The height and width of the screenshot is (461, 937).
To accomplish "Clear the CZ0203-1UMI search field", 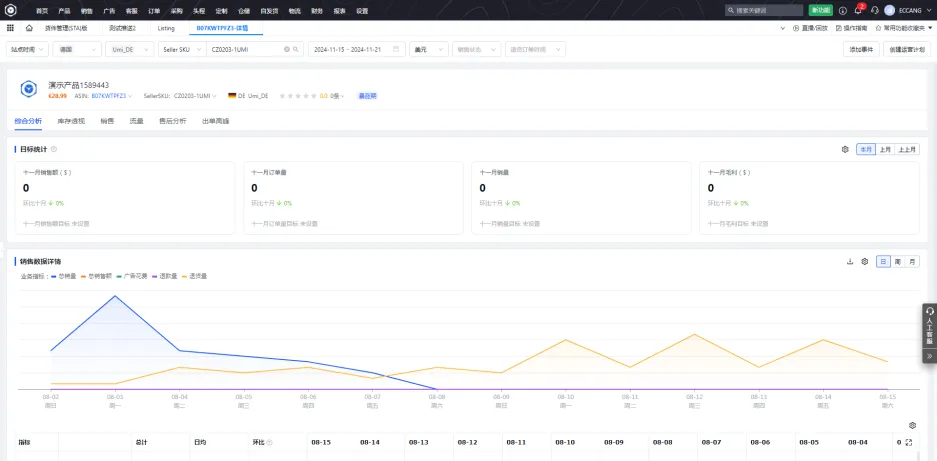I will pos(286,50).
